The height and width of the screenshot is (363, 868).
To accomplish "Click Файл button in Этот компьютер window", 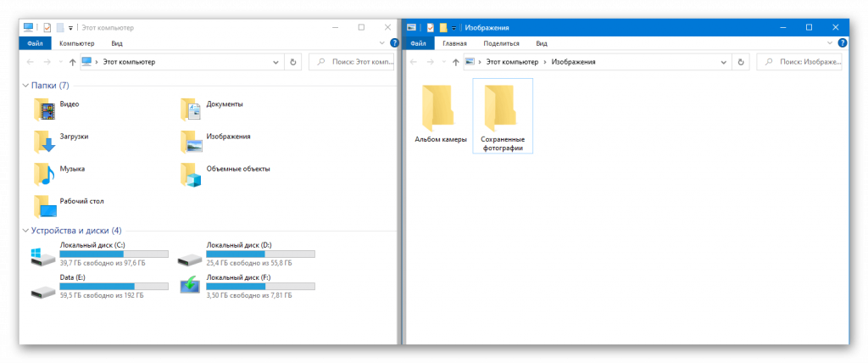I will pyautogui.click(x=35, y=43).
